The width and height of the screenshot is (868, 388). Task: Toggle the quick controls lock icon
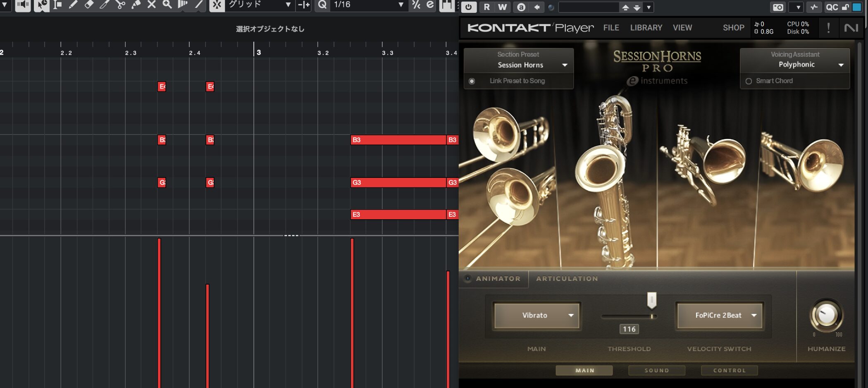coord(845,7)
